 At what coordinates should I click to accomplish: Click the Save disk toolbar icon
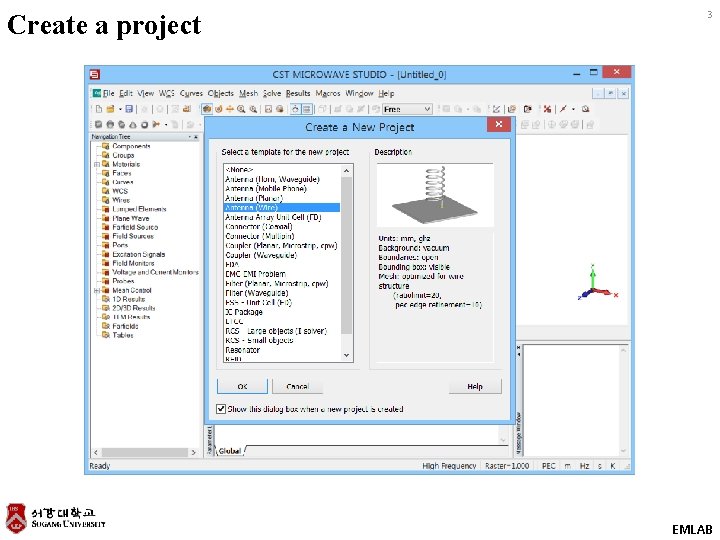point(129,109)
